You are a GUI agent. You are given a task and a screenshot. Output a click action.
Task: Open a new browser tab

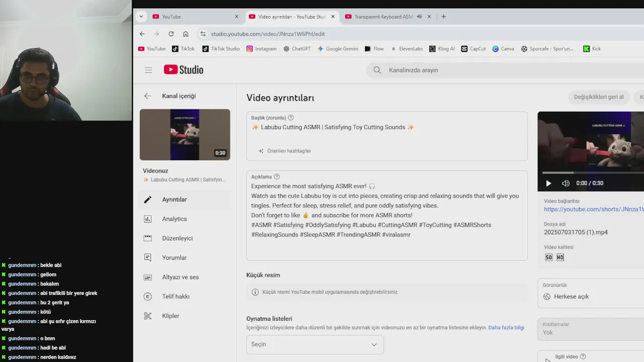click(443, 17)
